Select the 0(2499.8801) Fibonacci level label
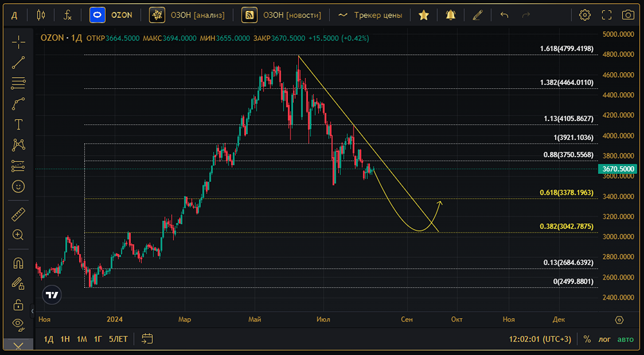The image size is (644, 355). (573, 282)
